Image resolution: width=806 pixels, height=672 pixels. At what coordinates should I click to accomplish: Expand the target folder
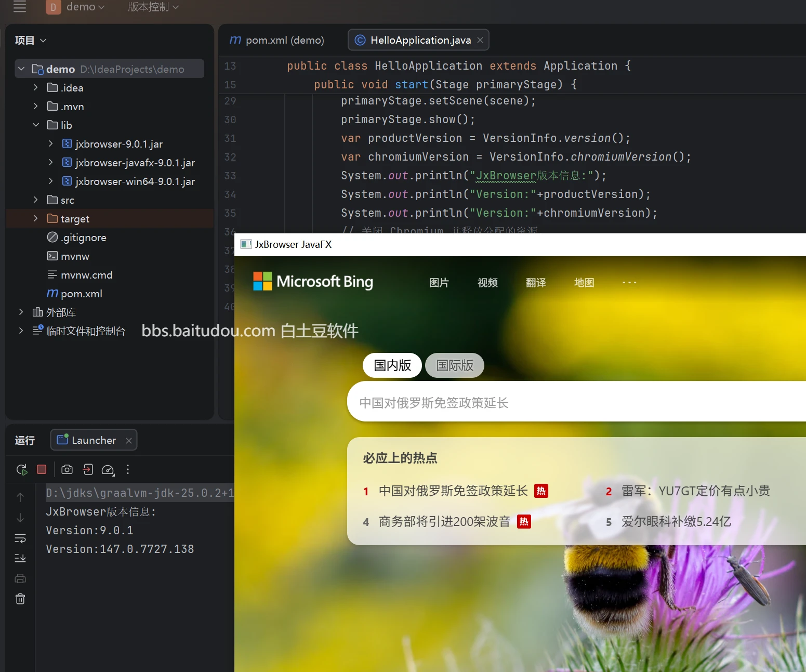tap(35, 218)
